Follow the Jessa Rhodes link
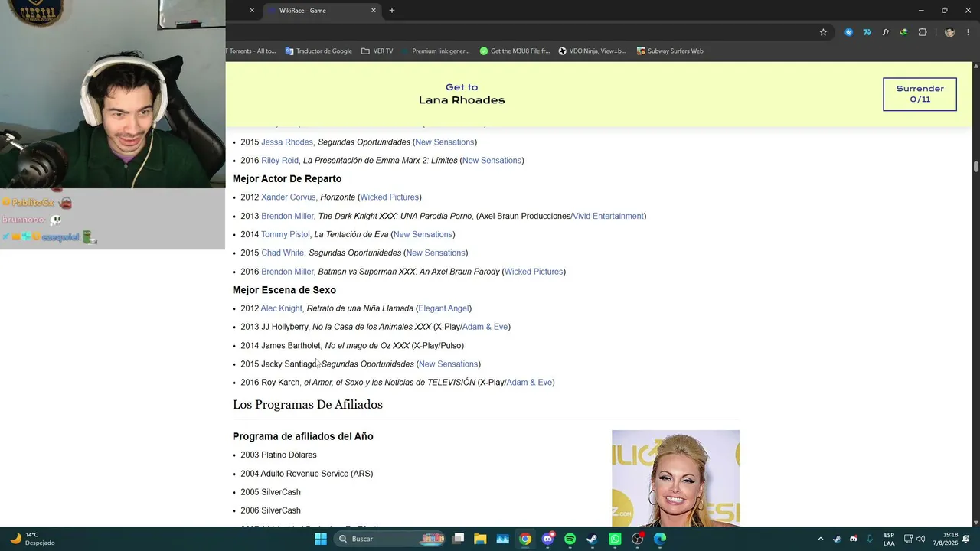 point(287,142)
